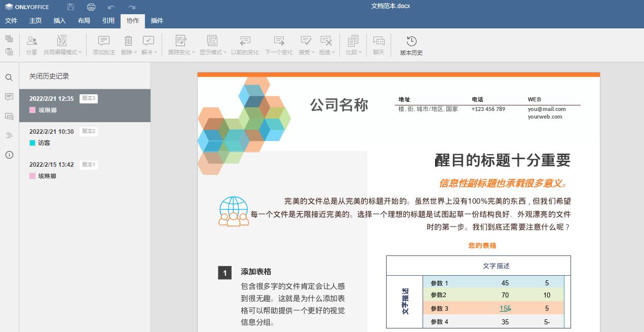Switch to the 插入 tab
644x332 pixels.
(x=59, y=21)
